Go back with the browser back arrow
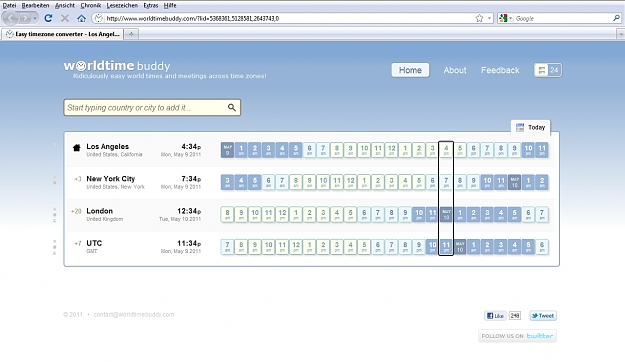 11,18
